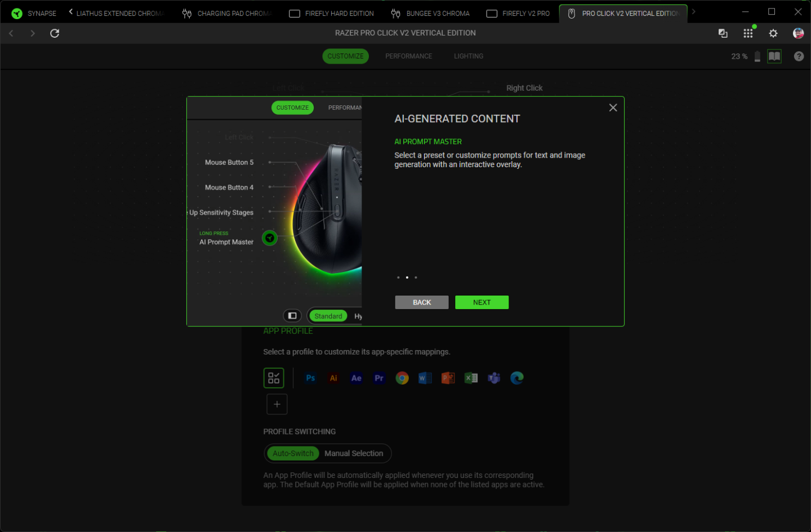Select the After Effects app profile
811x532 pixels.
click(357, 378)
